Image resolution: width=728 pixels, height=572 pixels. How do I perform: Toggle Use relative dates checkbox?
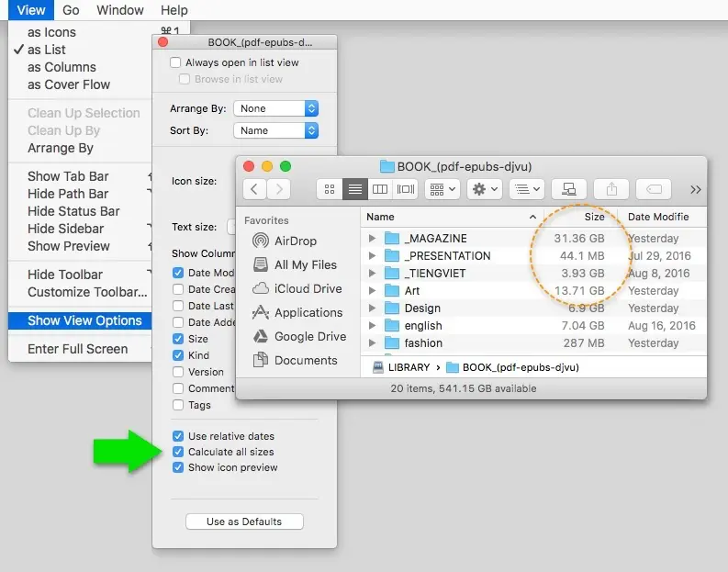pyautogui.click(x=178, y=436)
